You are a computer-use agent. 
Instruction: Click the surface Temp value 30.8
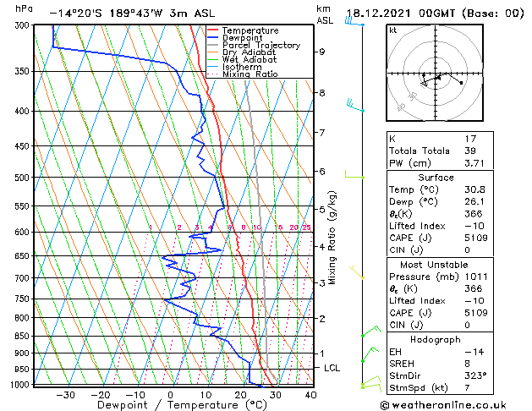tap(474, 189)
